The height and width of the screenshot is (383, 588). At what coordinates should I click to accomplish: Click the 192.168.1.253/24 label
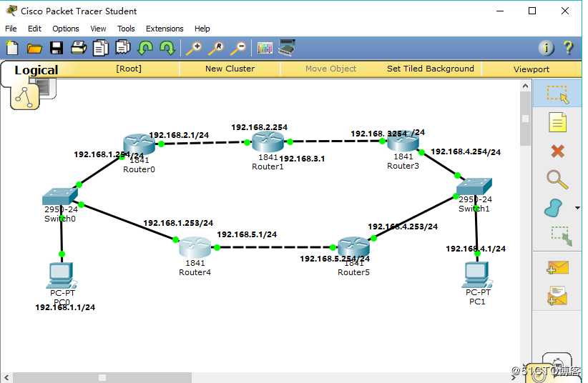click(178, 223)
